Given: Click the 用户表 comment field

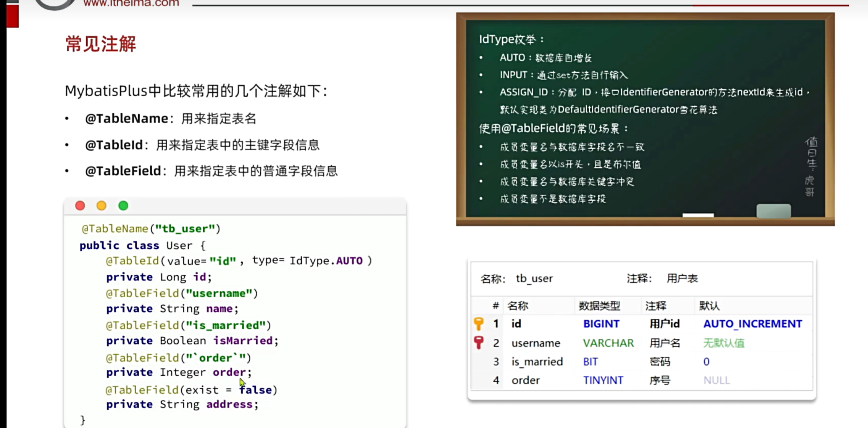Looking at the screenshot, I should point(682,279).
